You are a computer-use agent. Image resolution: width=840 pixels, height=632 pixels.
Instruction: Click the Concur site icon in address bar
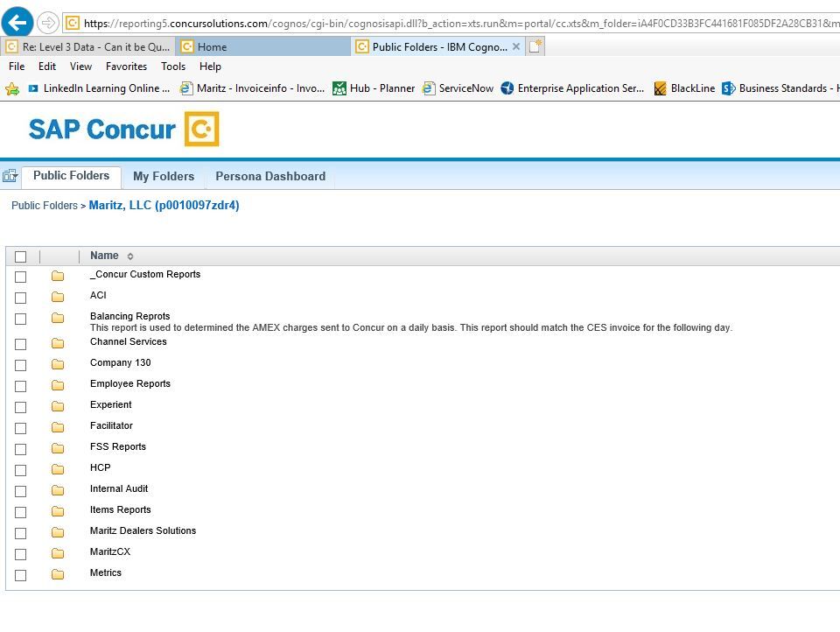pyautogui.click(x=73, y=23)
